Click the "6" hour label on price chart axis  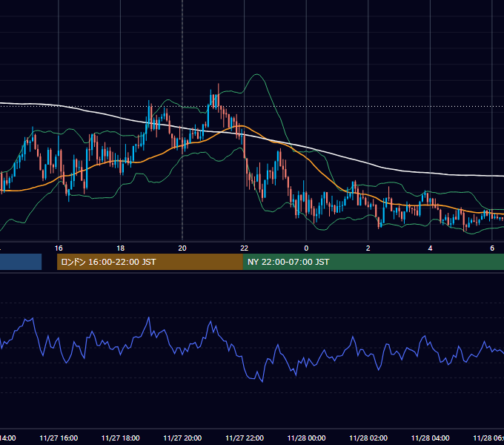492,248
